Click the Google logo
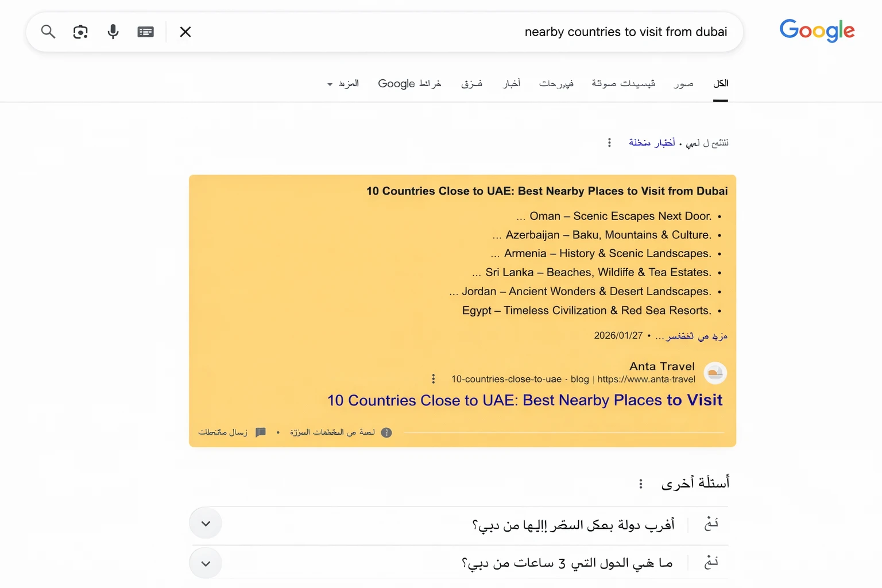Screen dimensions: 882x588 click(x=817, y=31)
